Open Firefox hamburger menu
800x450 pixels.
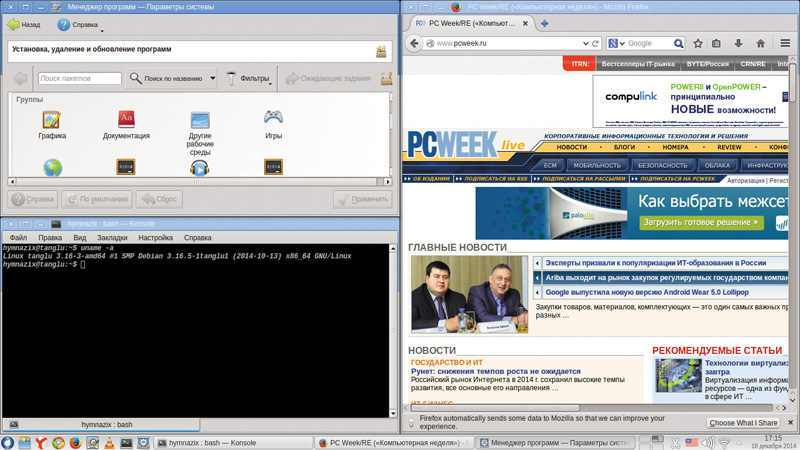click(785, 43)
